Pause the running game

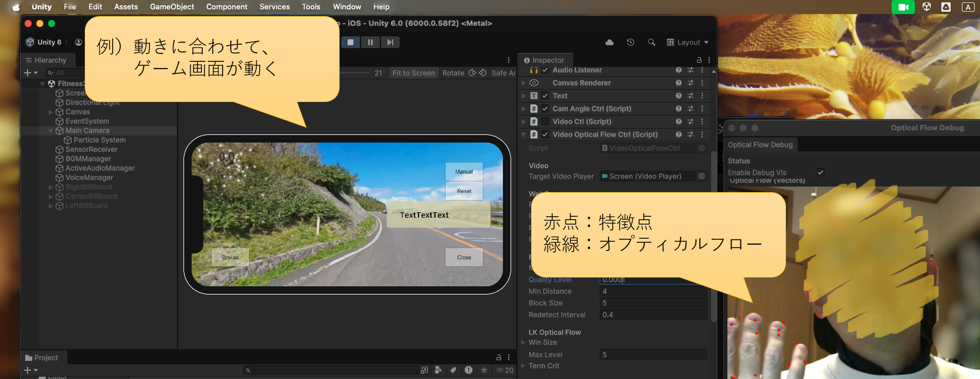tap(370, 42)
